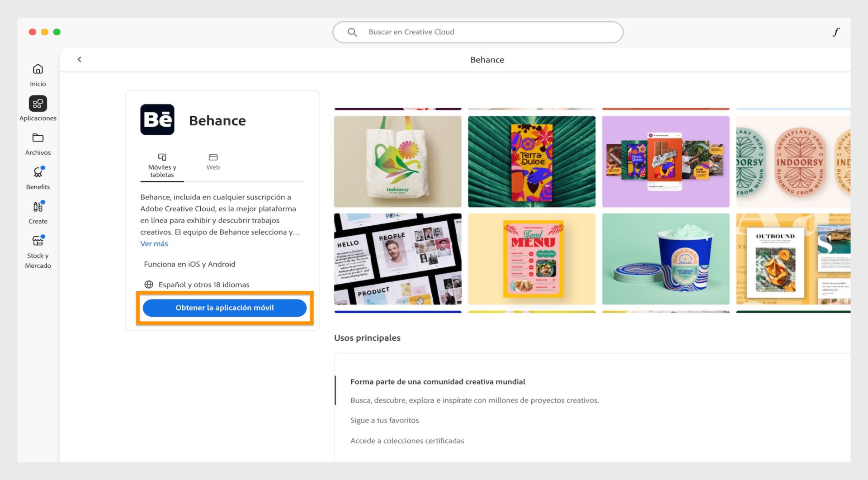This screenshot has height=480, width=868.
Task: Go back using the left chevron
Action: (79, 59)
